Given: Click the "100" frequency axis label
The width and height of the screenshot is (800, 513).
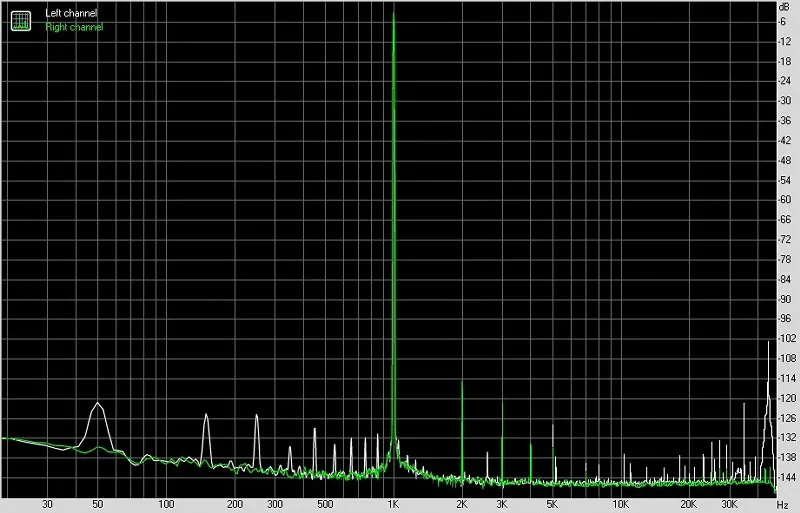Looking at the screenshot, I should pyautogui.click(x=166, y=504).
